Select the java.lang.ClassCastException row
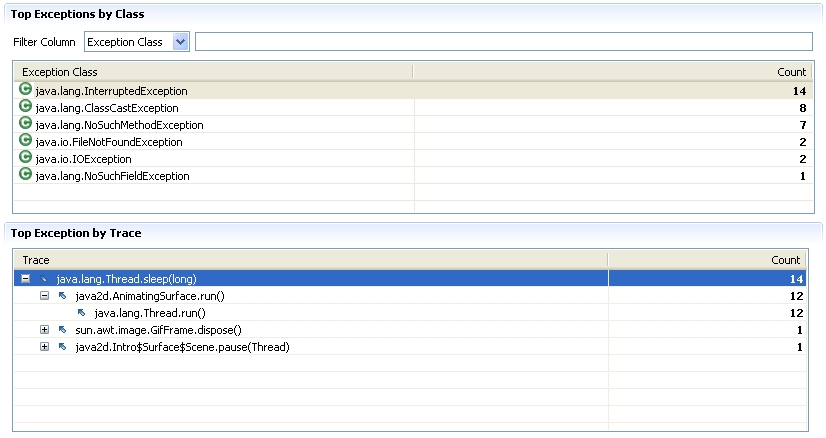Image resolution: width=826 pixels, height=438 pixels. click(107, 107)
